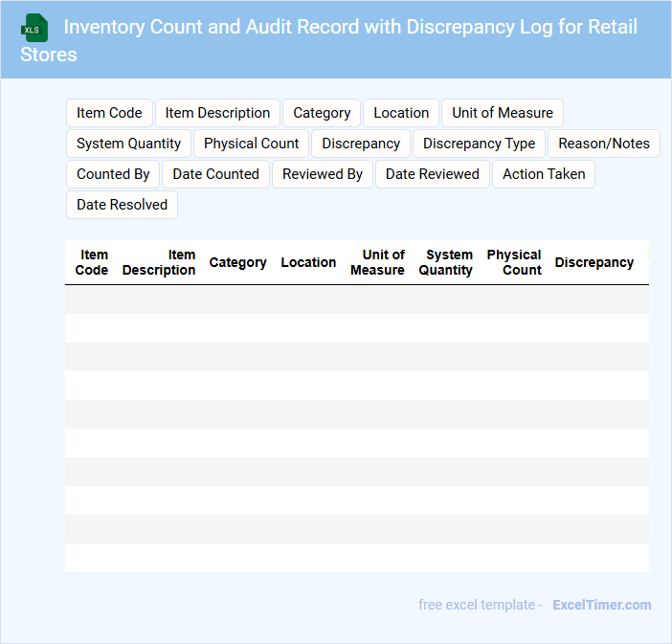Select the Discrepancy Type tag
The image size is (672, 644).
(479, 144)
